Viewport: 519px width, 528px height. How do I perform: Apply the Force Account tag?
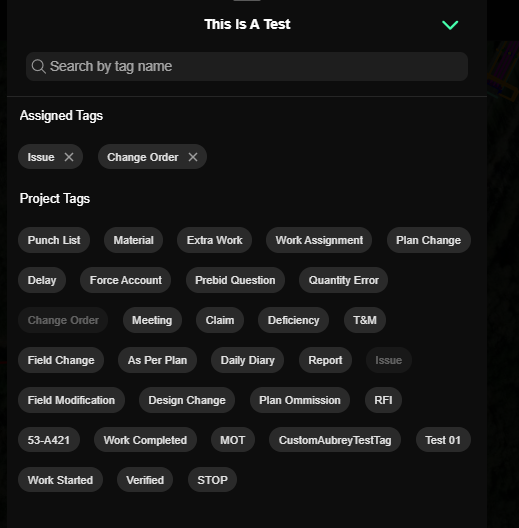click(x=126, y=280)
